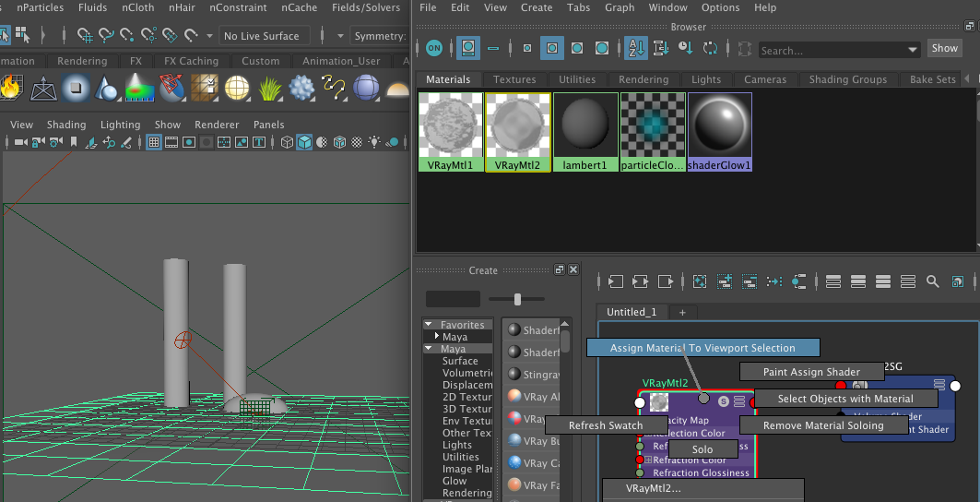Image resolution: width=980 pixels, height=502 pixels.
Task: Enable wireframe cube shading in viewport
Action: [x=288, y=142]
